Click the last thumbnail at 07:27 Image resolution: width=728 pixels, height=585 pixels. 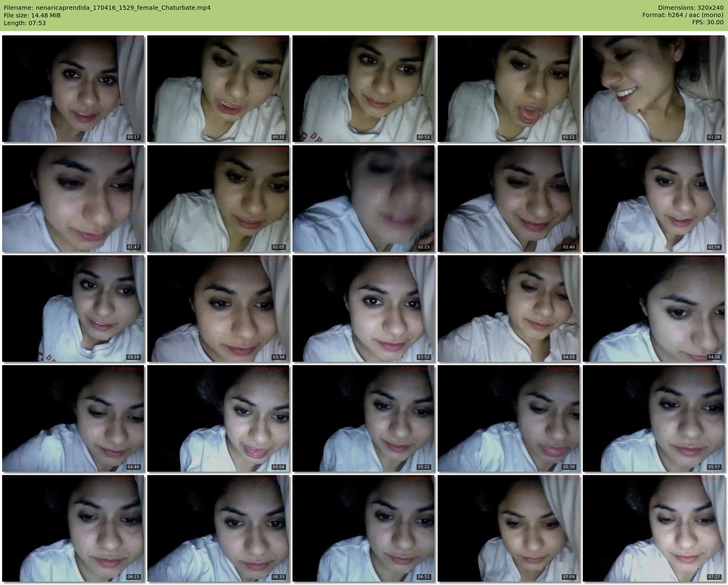tap(654, 528)
